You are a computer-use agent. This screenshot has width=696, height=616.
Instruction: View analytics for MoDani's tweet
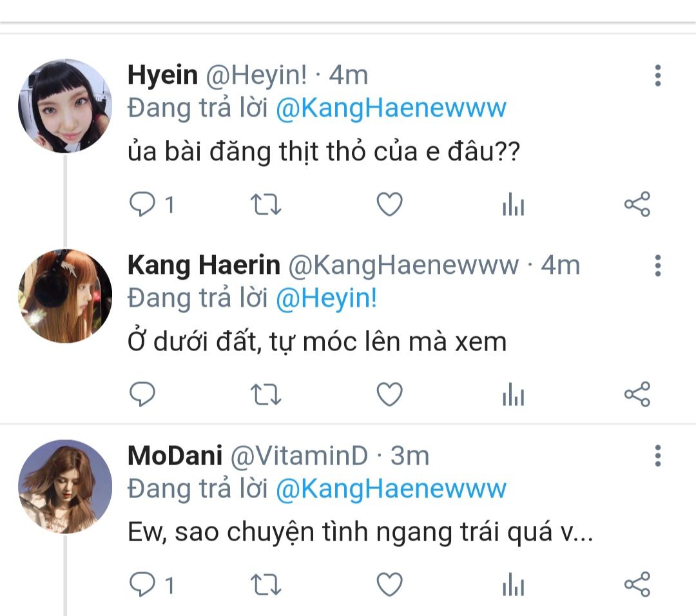coord(513,585)
